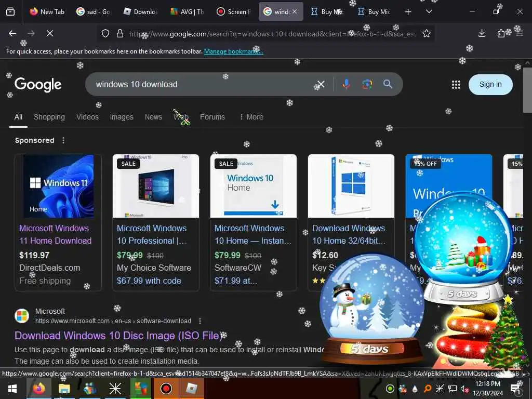Clear the Google search box text

[321, 84]
